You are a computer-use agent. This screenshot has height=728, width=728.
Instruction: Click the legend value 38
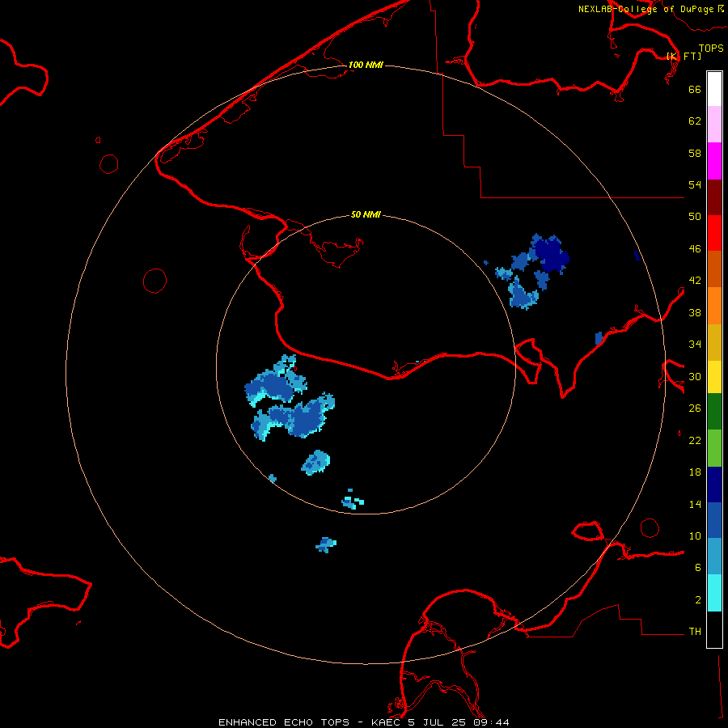695,312
